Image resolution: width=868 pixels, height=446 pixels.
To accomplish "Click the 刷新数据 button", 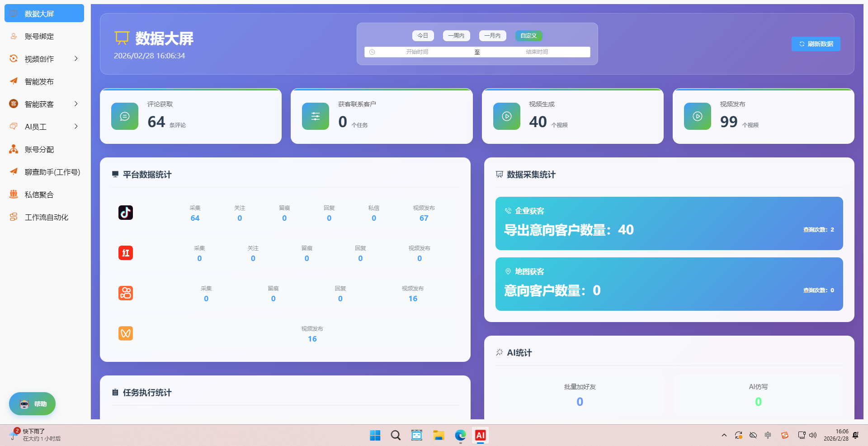I will [816, 44].
